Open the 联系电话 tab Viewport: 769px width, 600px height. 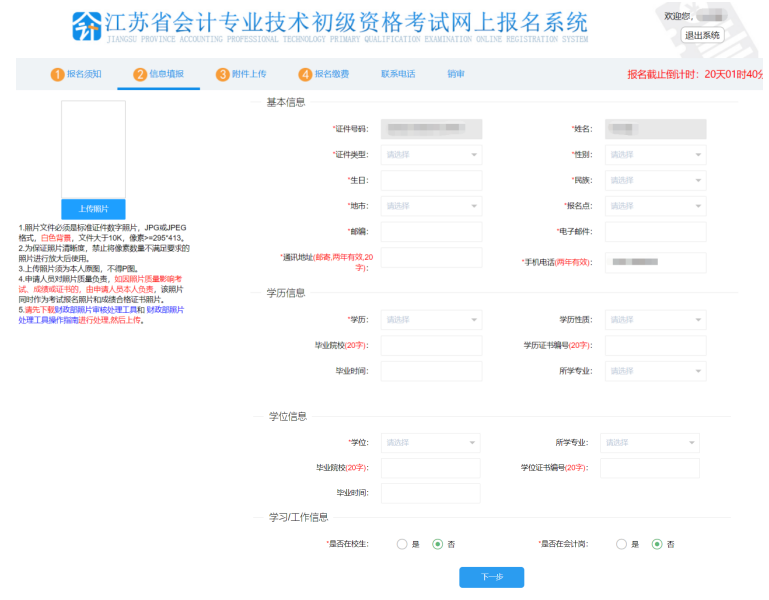(x=398, y=74)
